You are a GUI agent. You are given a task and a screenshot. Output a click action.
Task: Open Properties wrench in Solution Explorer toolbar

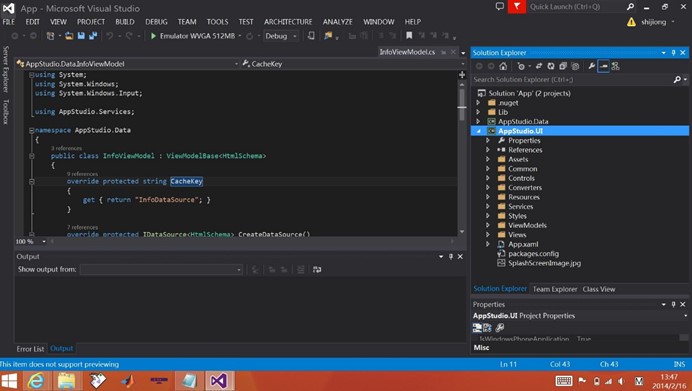pos(591,66)
